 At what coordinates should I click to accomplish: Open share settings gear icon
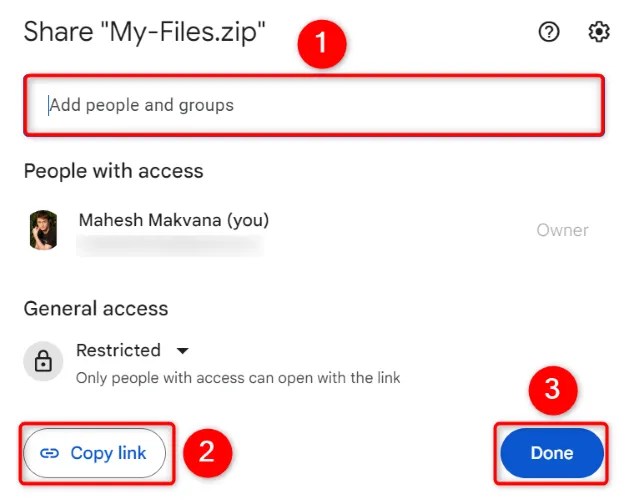coord(599,32)
